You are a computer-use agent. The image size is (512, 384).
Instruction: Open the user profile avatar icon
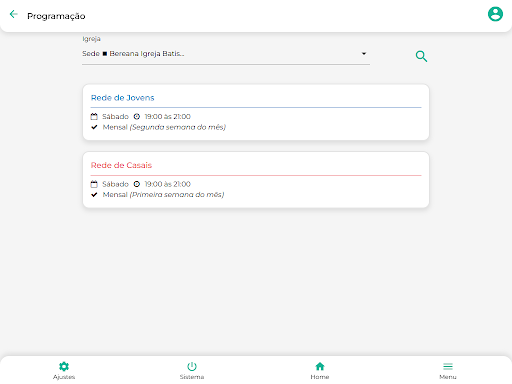pyautogui.click(x=495, y=14)
